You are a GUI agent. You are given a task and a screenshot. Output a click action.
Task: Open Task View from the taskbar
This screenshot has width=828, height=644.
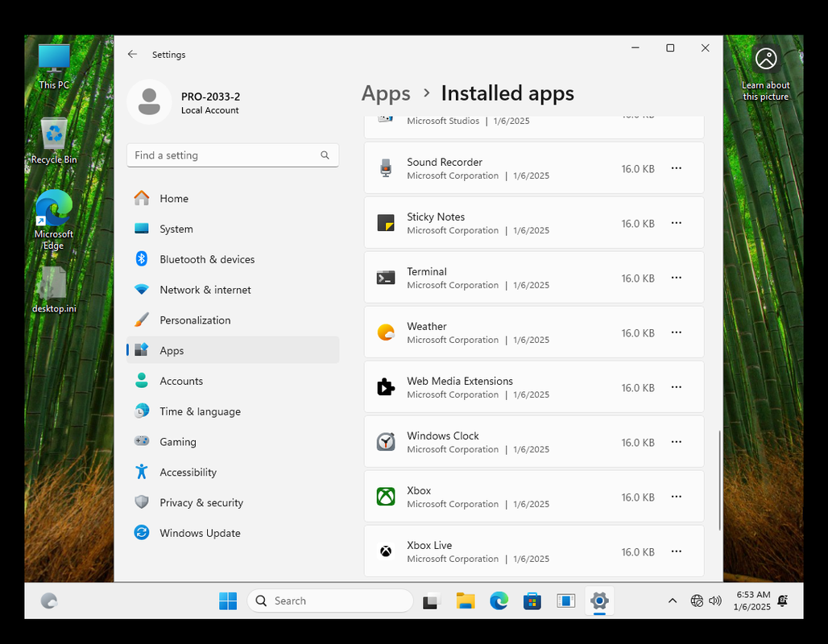pyautogui.click(x=432, y=601)
